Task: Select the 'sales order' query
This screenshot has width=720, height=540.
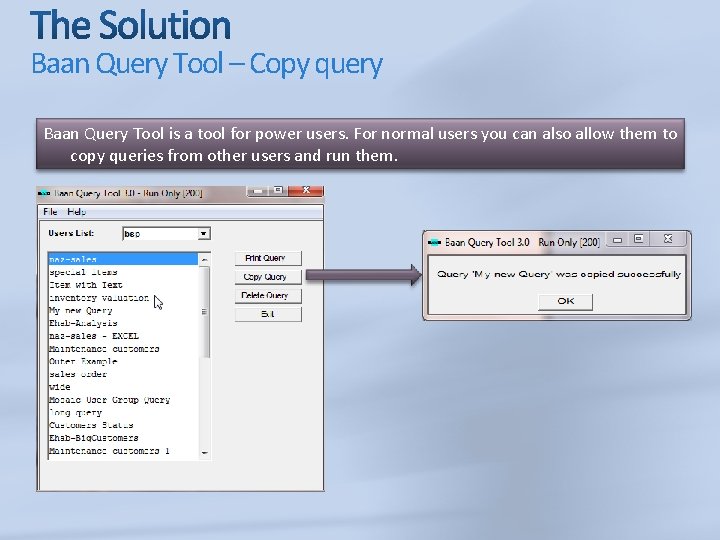Action: [x=123, y=374]
